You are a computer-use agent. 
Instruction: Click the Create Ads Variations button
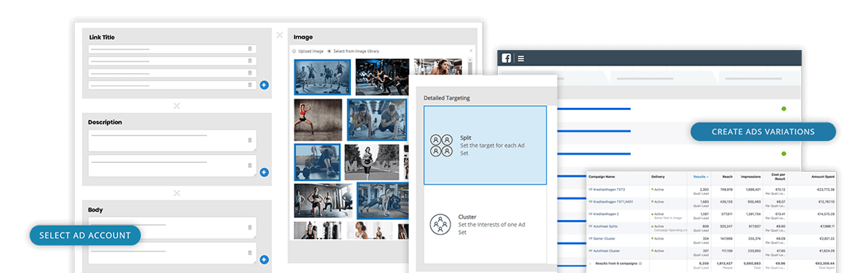point(763,132)
